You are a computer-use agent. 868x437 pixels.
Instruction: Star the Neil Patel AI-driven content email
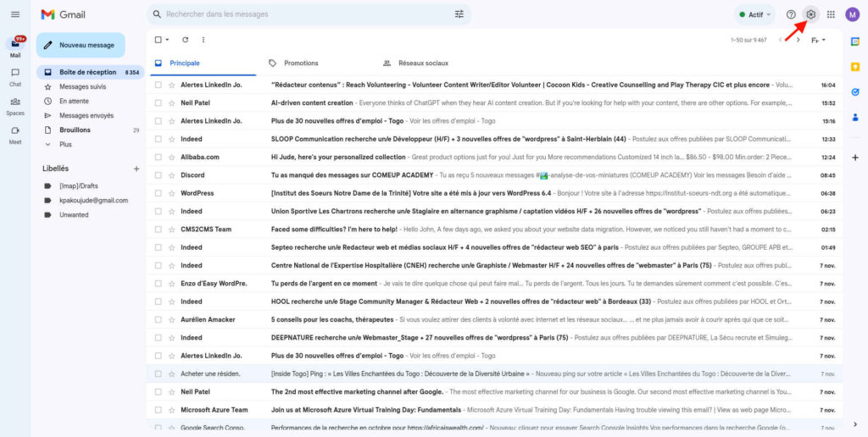pyautogui.click(x=171, y=102)
